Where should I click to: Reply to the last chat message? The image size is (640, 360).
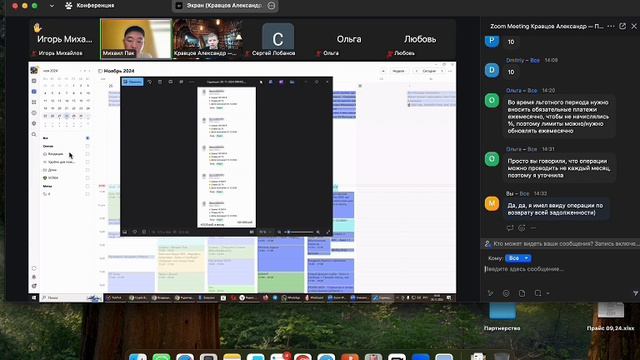(x=510, y=228)
